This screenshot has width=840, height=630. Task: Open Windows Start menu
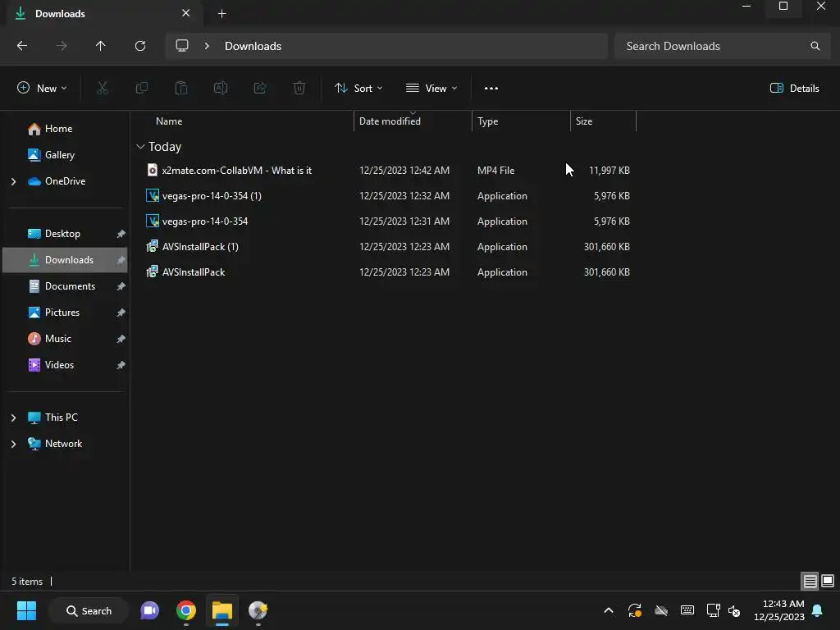26,610
